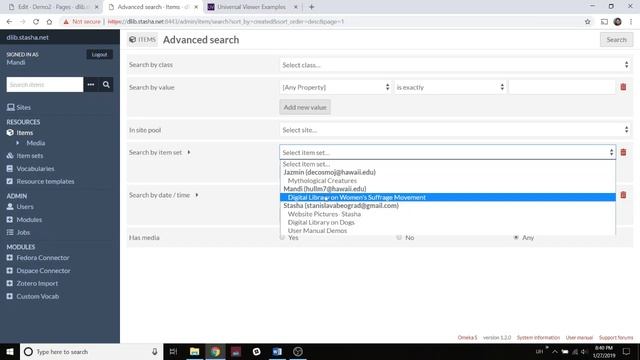Screen dimensions: 640x360
Task: Open Fedora Connector module
Action: click(38, 258)
